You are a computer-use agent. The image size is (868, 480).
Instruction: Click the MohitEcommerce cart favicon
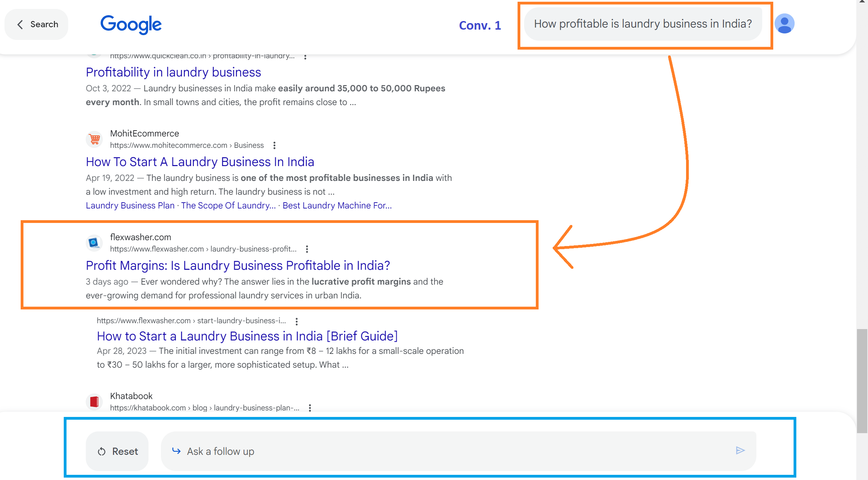click(x=94, y=139)
